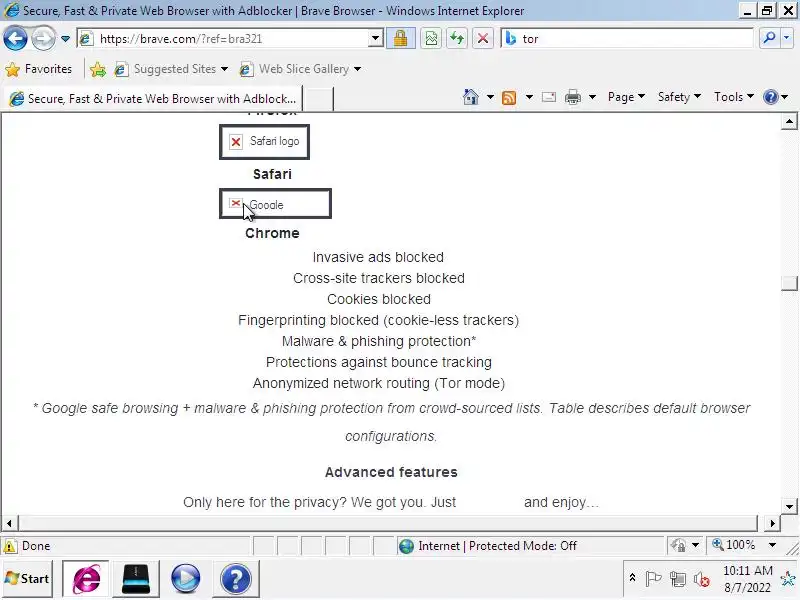Click 'Anonymized network routing (Tor mode)' text
This screenshot has height=600, width=800.
(x=379, y=383)
